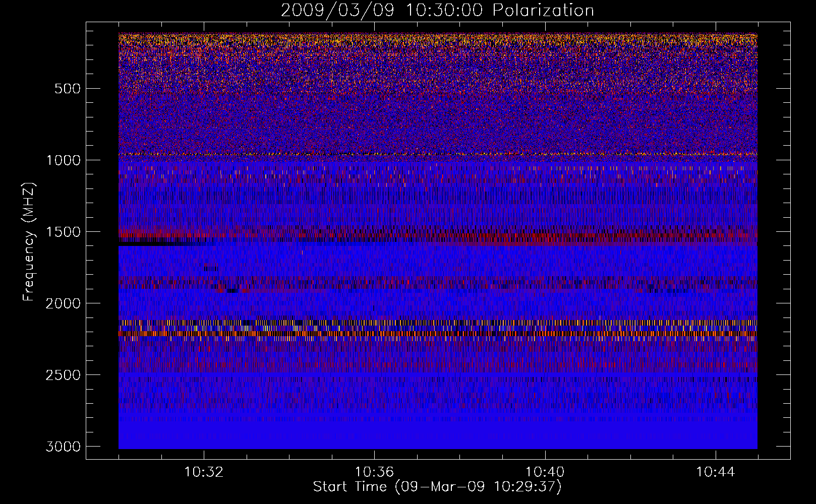Image resolution: width=816 pixels, height=504 pixels.
Task: Click the 'Start Time (09-Mar-09 10:29:37)' label
Action: pyautogui.click(x=437, y=487)
